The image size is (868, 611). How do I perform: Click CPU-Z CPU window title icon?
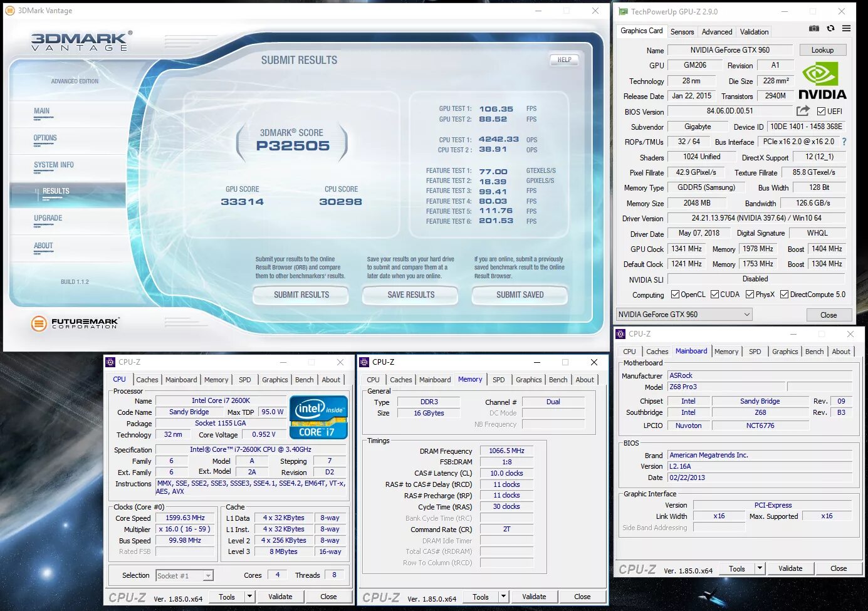pyautogui.click(x=110, y=362)
